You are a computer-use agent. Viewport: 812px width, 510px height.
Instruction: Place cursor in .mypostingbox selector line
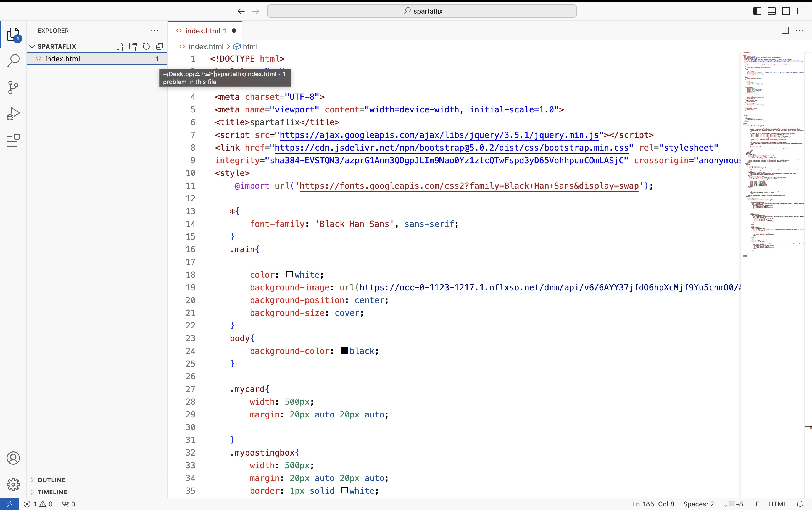click(x=264, y=453)
